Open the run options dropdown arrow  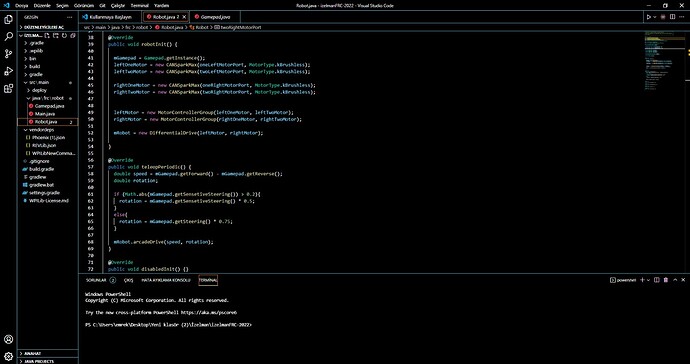click(654, 17)
